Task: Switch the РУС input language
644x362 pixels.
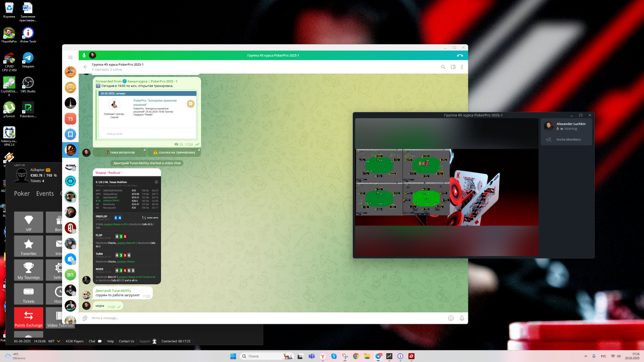Action: (604, 356)
